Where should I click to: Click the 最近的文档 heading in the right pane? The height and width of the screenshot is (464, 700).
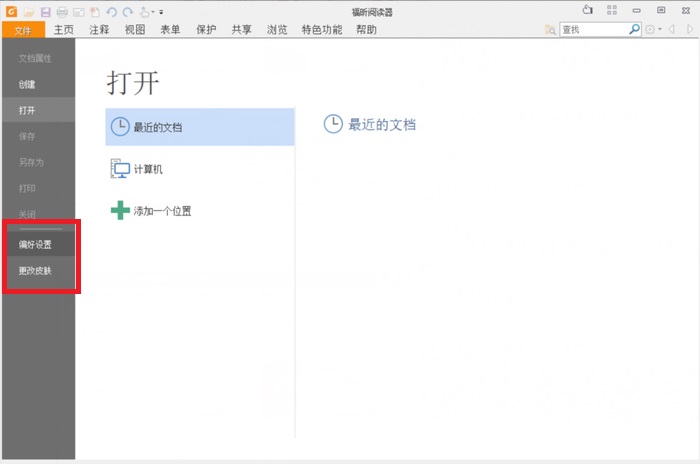382,125
